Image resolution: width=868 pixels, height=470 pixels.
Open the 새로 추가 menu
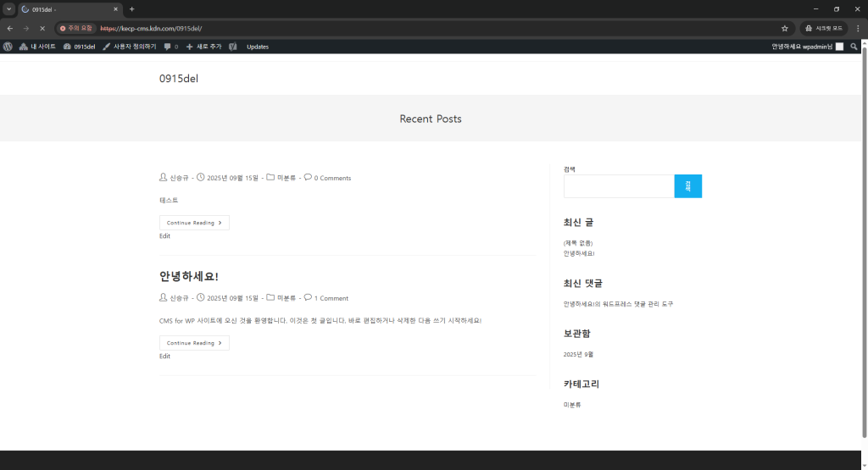[x=203, y=47]
